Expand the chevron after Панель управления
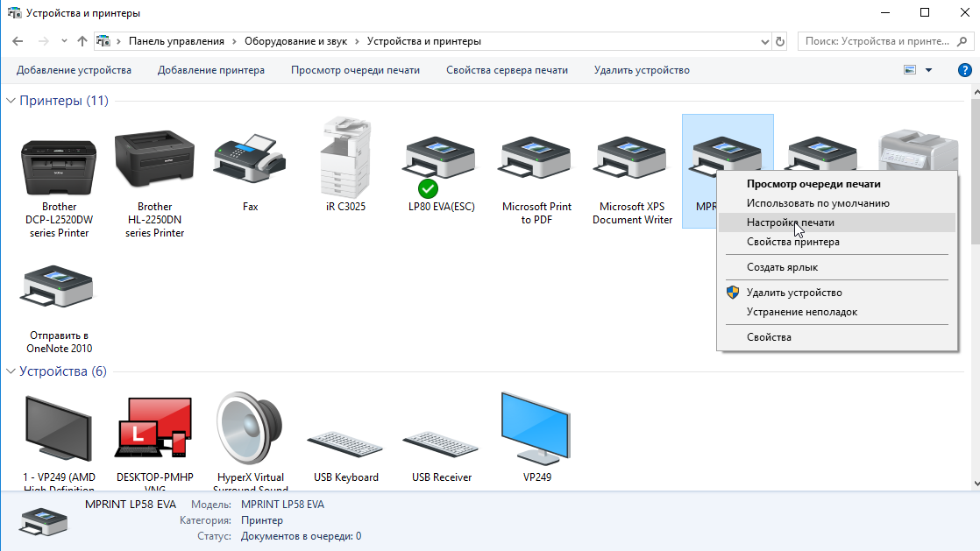980x551 pixels. click(x=234, y=41)
